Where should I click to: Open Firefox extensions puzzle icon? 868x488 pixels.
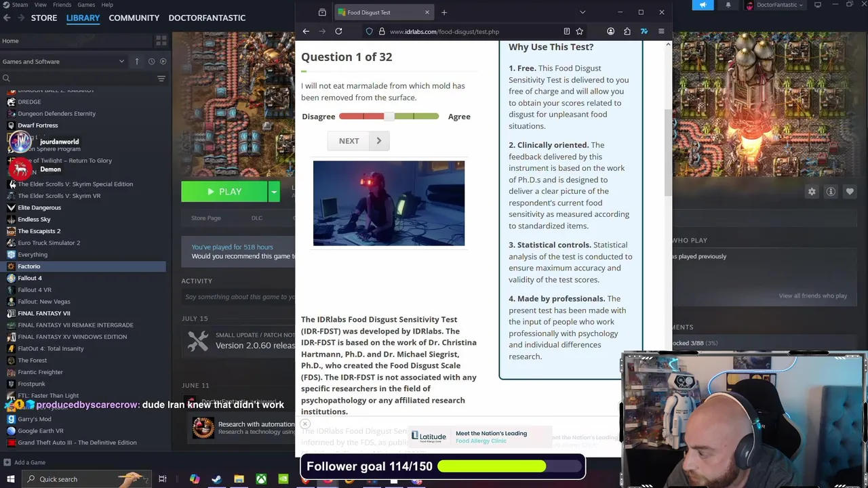[627, 31]
